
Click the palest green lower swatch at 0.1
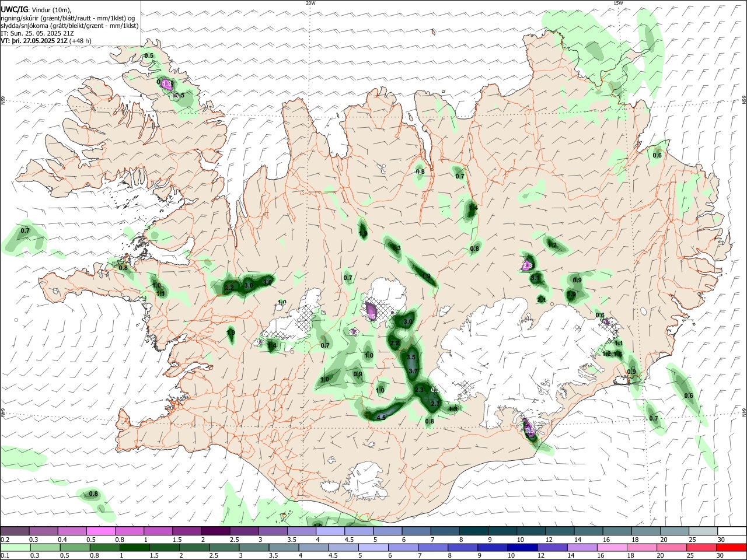coord(15,548)
